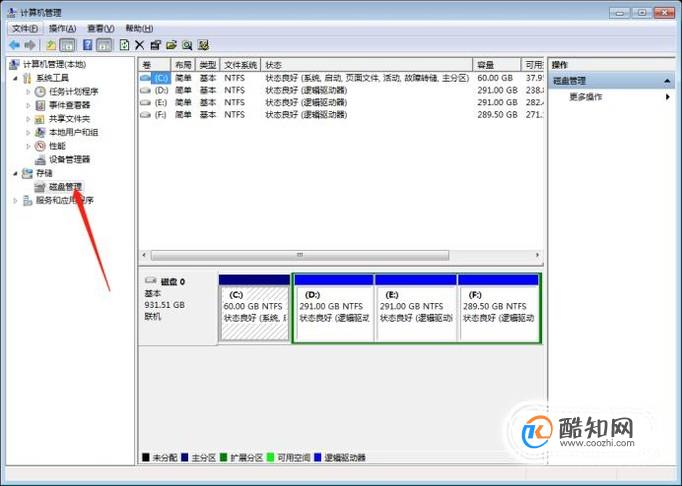Open the 文件(F) menu
This screenshot has width=682, height=486.
coord(25,29)
